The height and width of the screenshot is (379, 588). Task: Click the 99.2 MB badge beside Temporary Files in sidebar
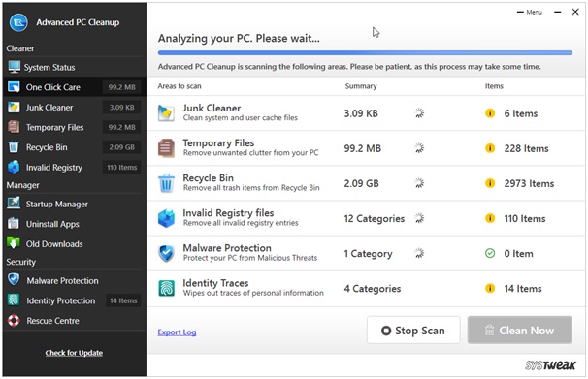(x=122, y=127)
